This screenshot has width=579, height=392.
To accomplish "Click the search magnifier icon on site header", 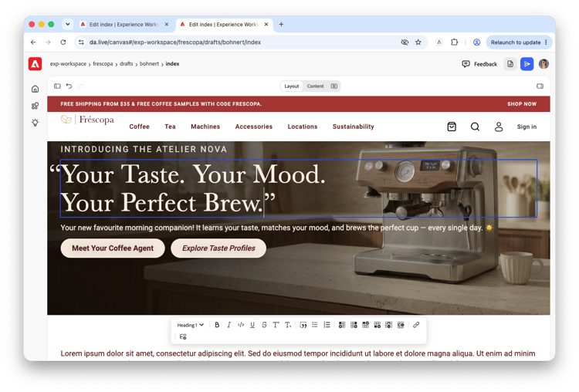I will (476, 127).
